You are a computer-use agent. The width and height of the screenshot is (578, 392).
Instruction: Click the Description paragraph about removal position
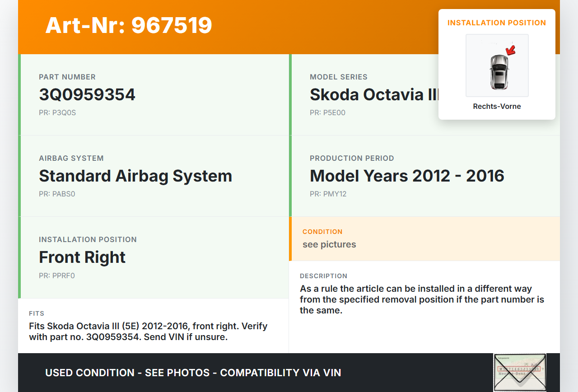point(422,299)
